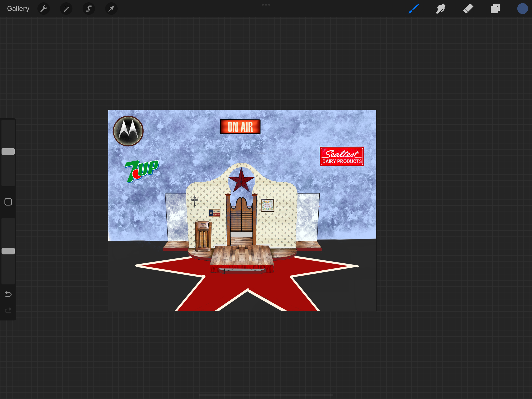The image size is (532, 399).
Task: Redo the last undone action
Action: (8, 310)
